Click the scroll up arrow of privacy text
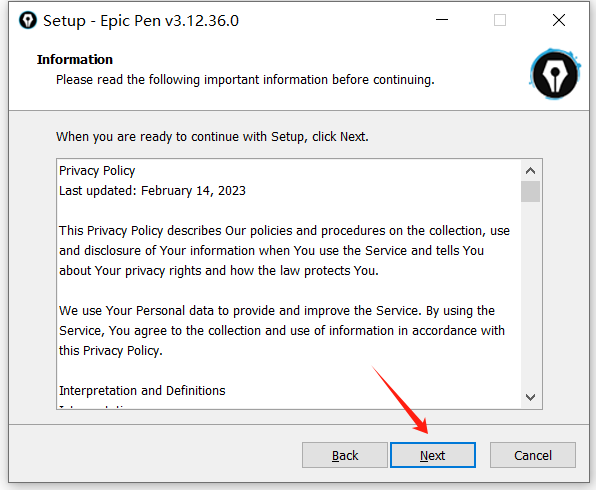The image size is (596, 490). coord(530,171)
